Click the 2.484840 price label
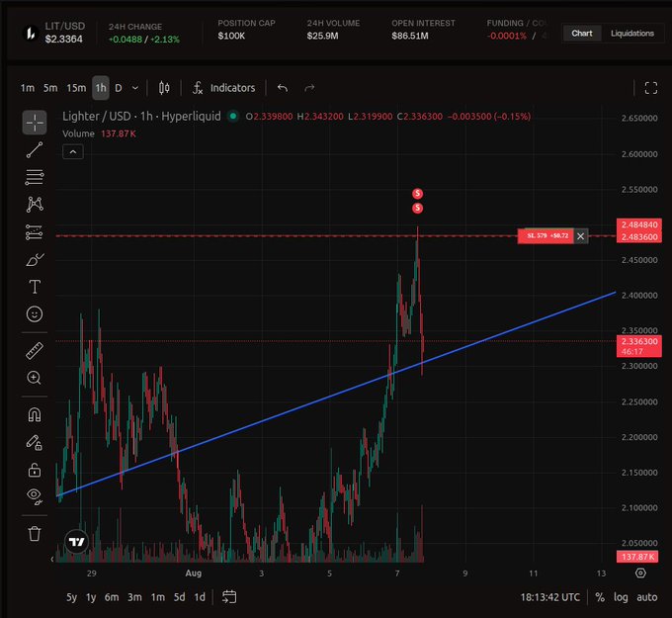The image size is (672, 618). (639, 224)
